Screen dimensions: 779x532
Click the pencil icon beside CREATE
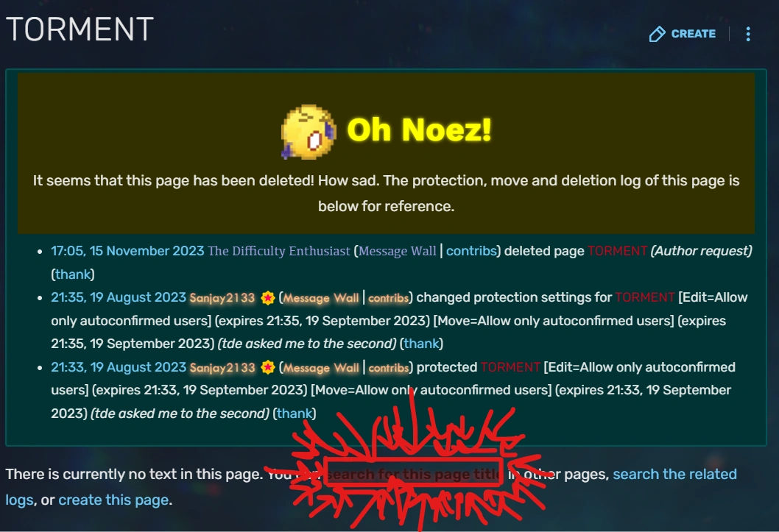pyautogui.click(x=657, y=34)
